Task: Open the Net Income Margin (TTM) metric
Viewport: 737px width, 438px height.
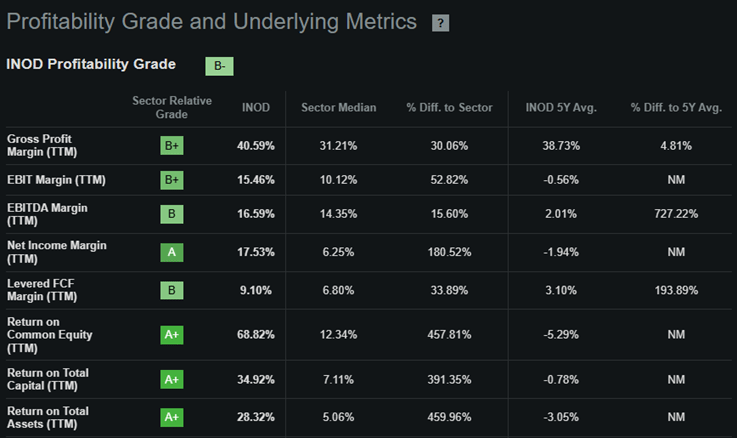Action: pos(56,252)
